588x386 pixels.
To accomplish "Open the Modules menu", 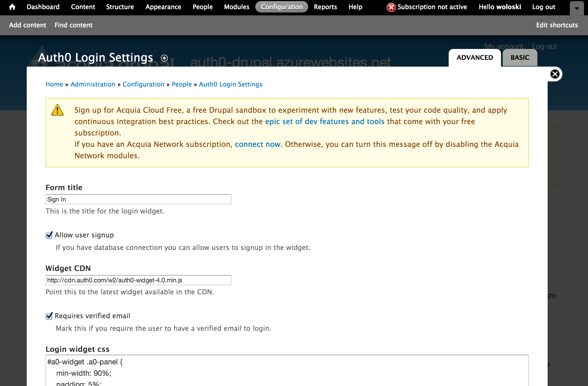I will point(237,7).
